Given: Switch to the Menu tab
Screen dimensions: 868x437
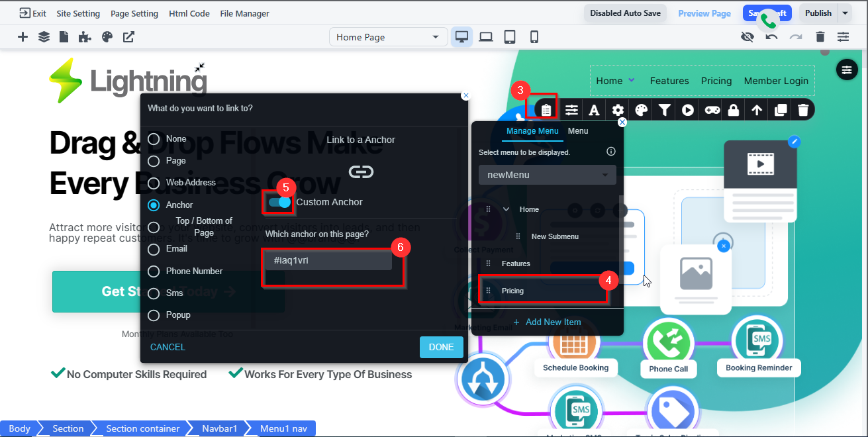Looking at the screenshot, I should 578,131.
